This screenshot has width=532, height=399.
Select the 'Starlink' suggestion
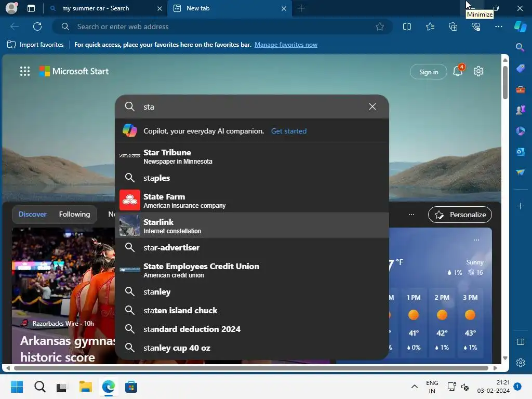coord(252,225)
